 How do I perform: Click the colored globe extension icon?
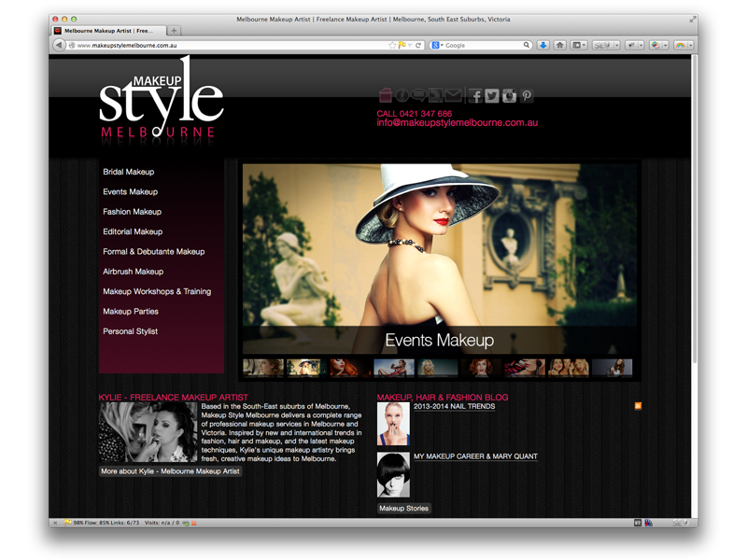pyautogui.click(x=656, y=45)
